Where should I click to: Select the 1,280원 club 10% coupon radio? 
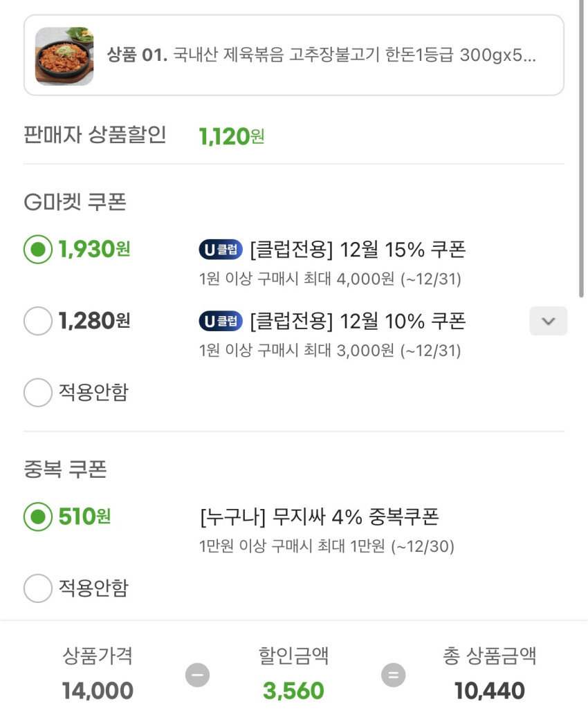[x=38, y=321]
